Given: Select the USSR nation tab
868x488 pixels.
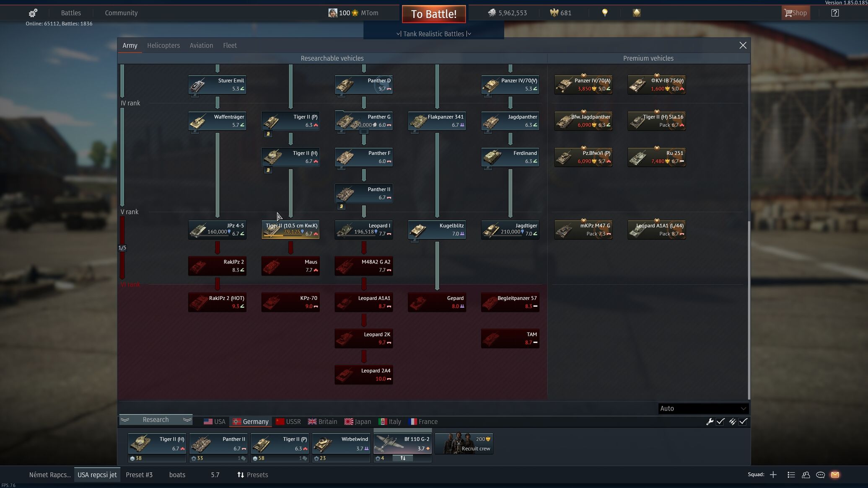Looking at the screenshot, I should pyautogui.click(x=288, y=422).
